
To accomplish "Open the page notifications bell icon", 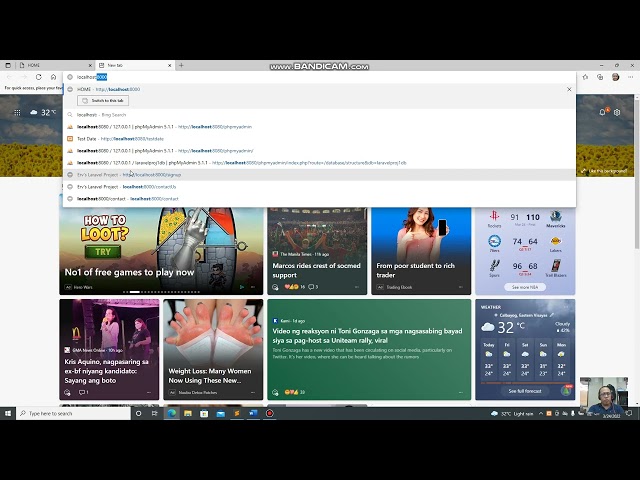I will [602, 112].
